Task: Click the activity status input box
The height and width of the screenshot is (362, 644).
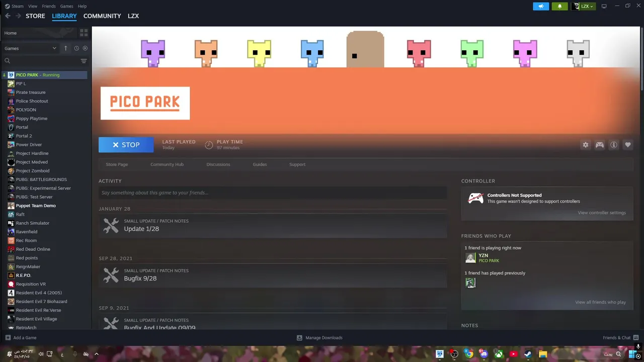Action: [273, 193]
